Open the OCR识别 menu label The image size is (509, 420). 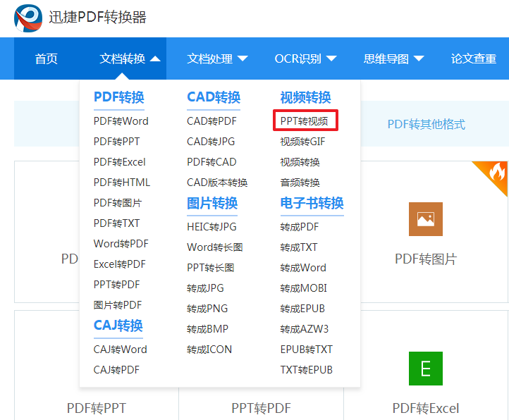[298, 58]
